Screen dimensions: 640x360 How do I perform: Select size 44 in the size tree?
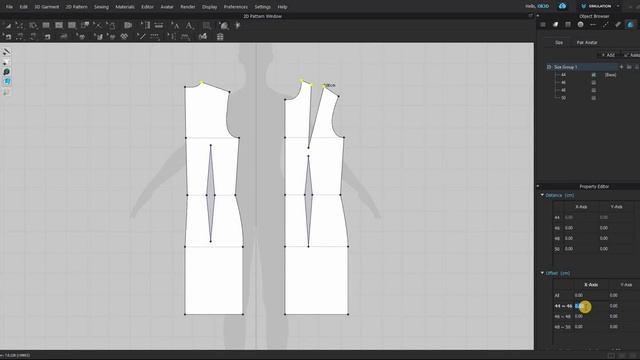click(563, 75)
